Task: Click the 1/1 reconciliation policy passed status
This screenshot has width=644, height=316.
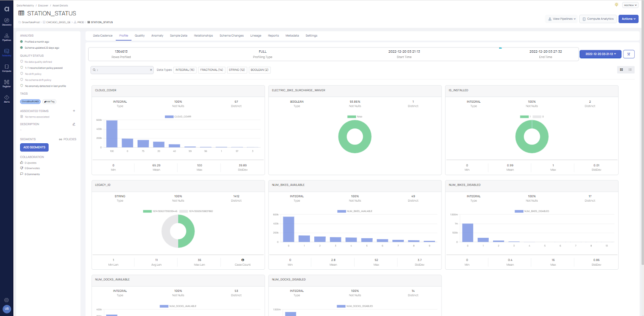Action: [x=43, y=68]
